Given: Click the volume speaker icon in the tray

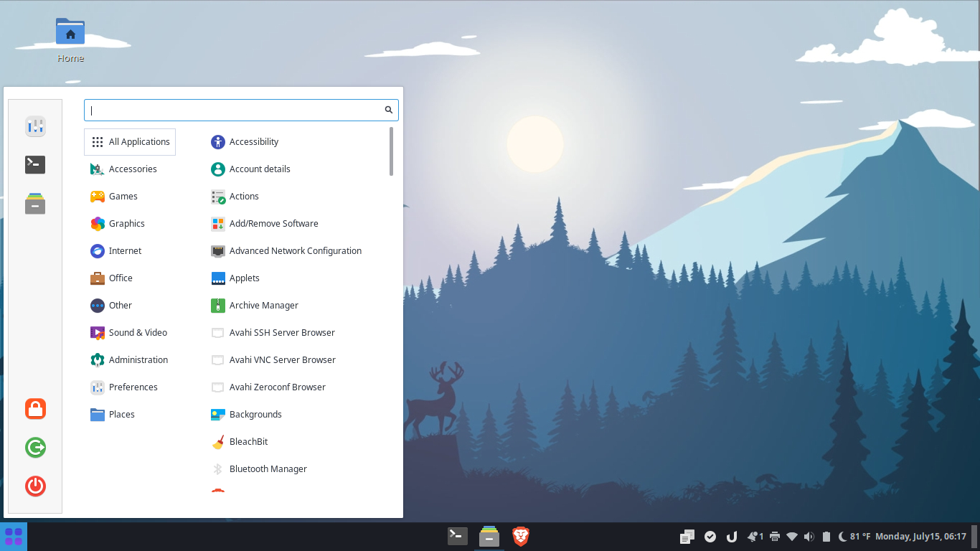Looking at the screenshot, I should point(809,537).
